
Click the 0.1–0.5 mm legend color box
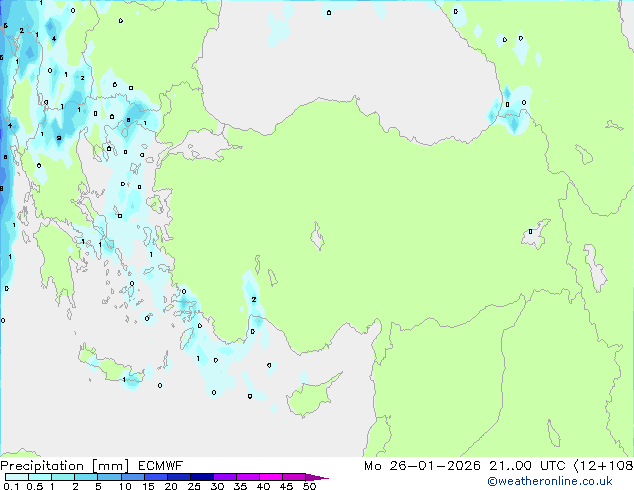[x=17, y=477]
